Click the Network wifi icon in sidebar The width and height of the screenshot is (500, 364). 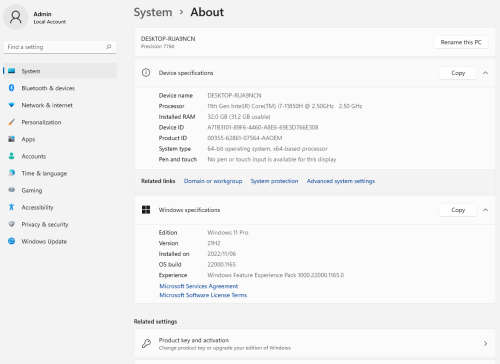tap(12, 105)
